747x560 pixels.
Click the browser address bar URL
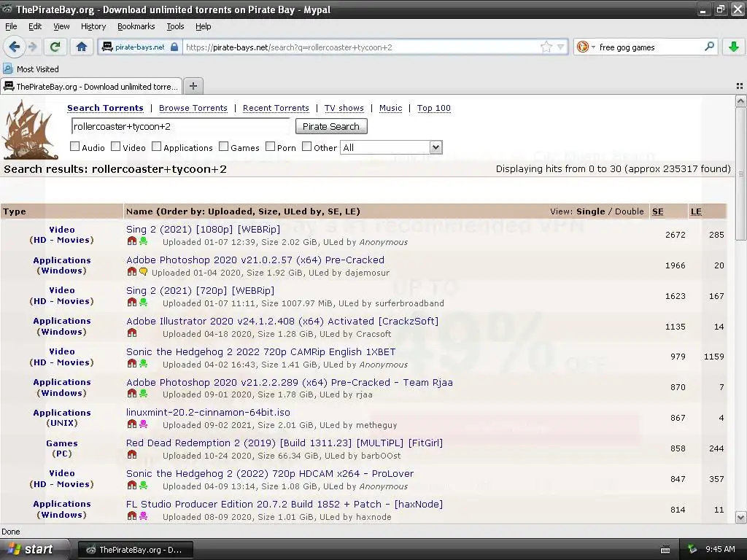click(361, 47)
